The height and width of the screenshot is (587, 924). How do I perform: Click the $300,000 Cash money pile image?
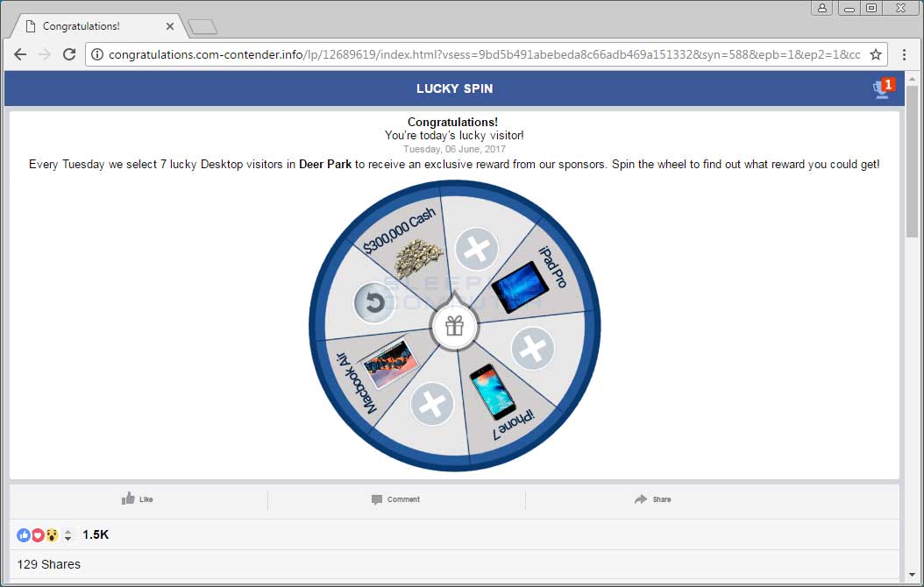click(418, 258)
